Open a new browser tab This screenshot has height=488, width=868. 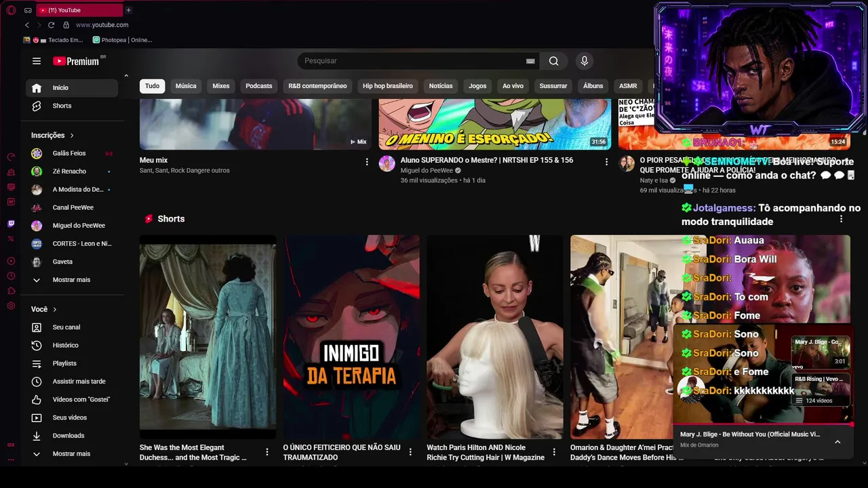pos(128,10)
